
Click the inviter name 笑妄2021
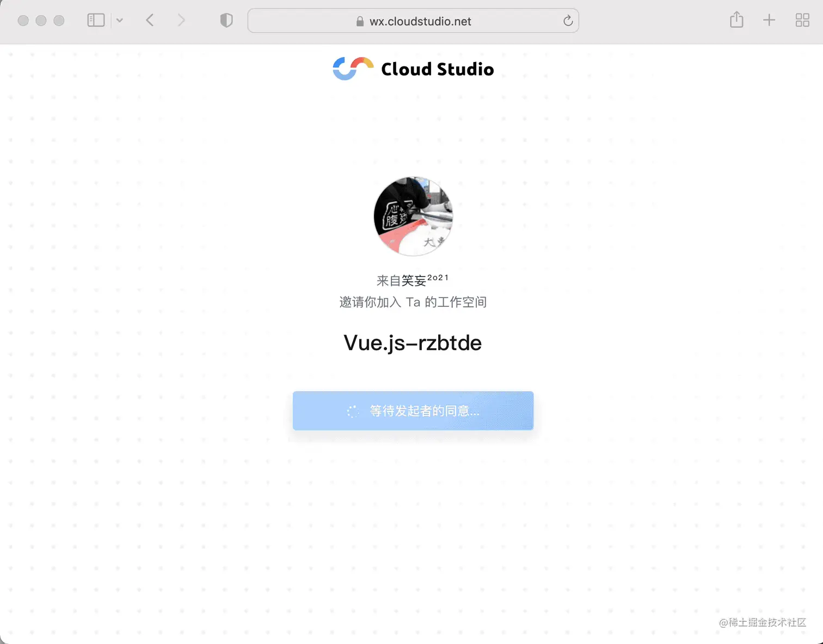[x=425, y=280]
